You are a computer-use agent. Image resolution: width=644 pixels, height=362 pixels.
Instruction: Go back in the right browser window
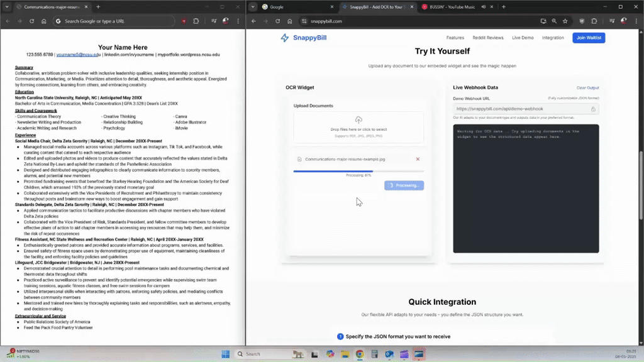[253, 21]
